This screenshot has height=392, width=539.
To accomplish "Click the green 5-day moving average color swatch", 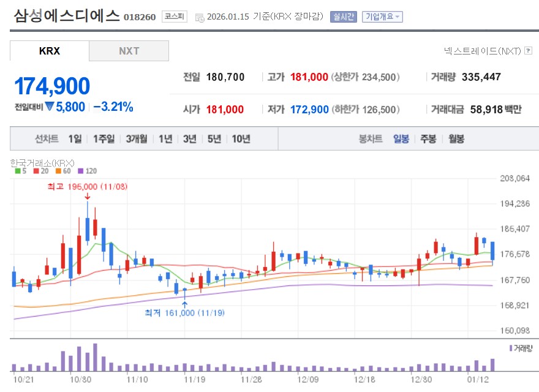I will point(17,171).
